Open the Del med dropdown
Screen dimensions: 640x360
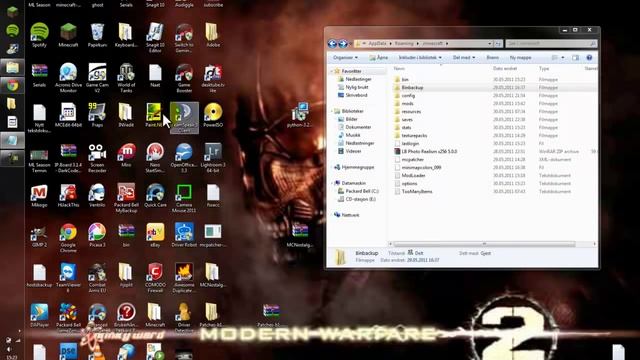(464, 58)
